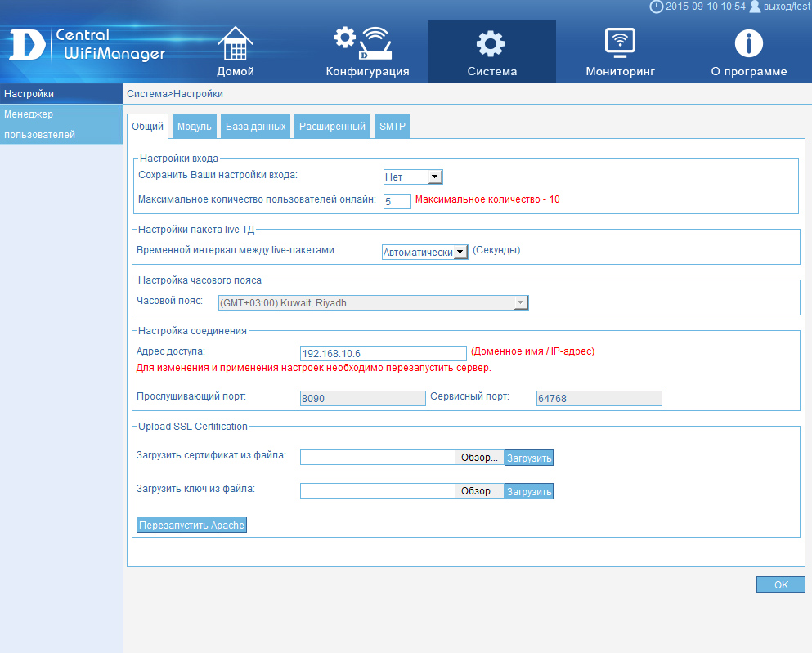Click the Система gear icon

tap(491, 43)
